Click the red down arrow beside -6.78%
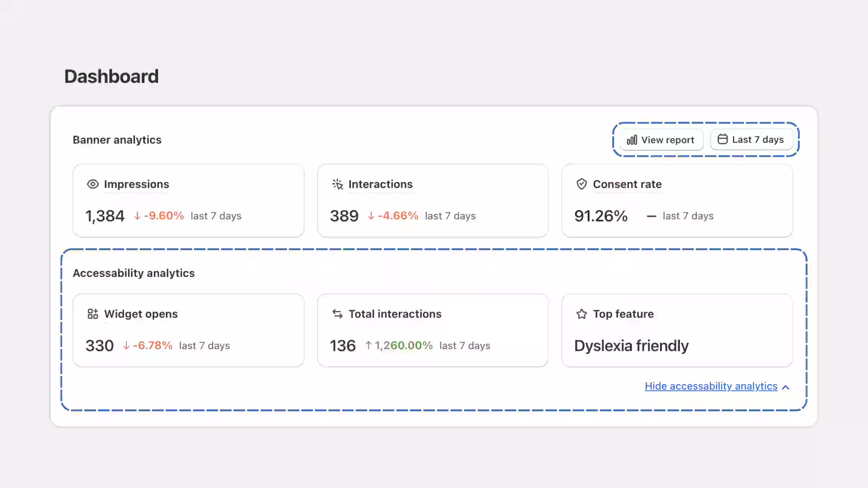The width and height of the screenshot is (868, 488). coord(126,345)
